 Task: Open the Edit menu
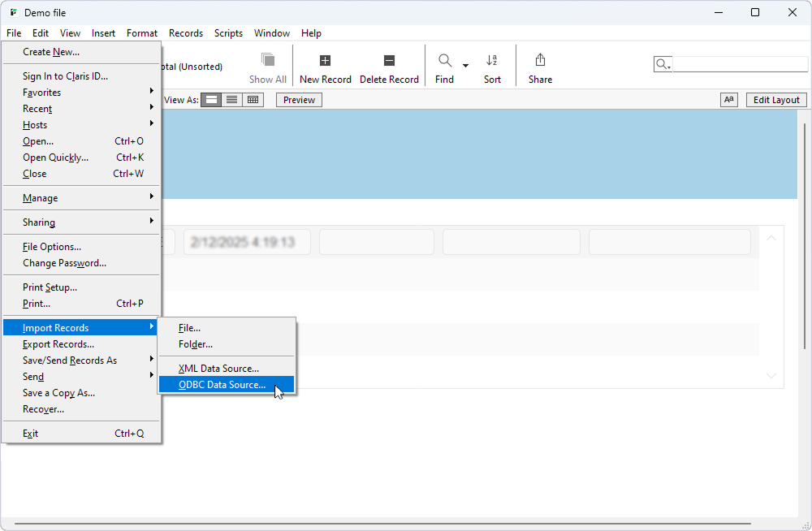pyautogui.click(x=41, y=33)
